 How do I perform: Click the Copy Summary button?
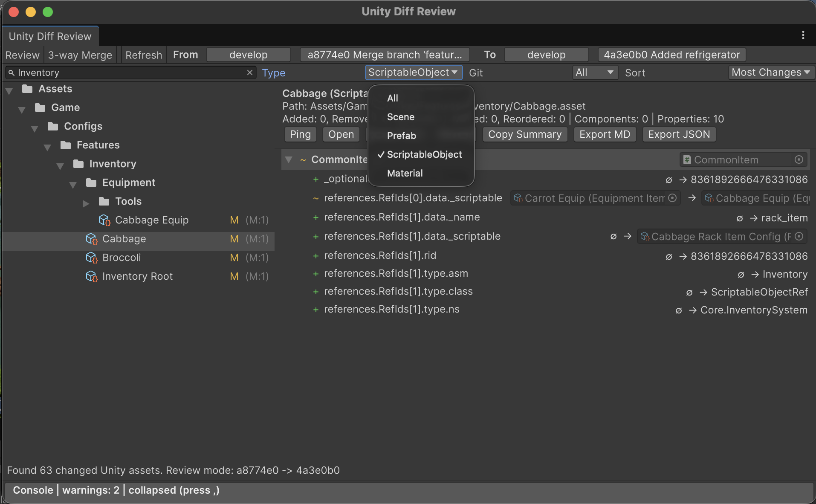pyautogui.click(x=524, y=134)
